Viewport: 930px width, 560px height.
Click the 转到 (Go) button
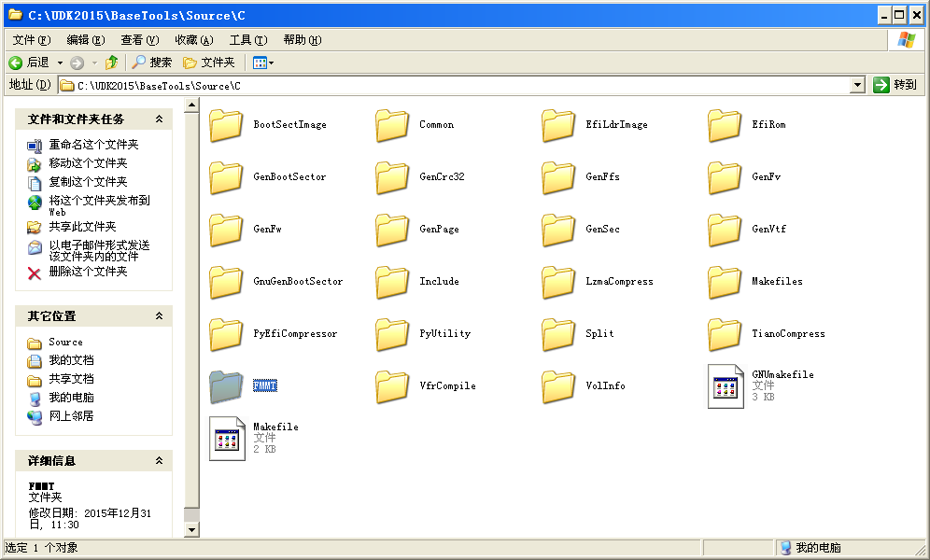coord(895,85)
